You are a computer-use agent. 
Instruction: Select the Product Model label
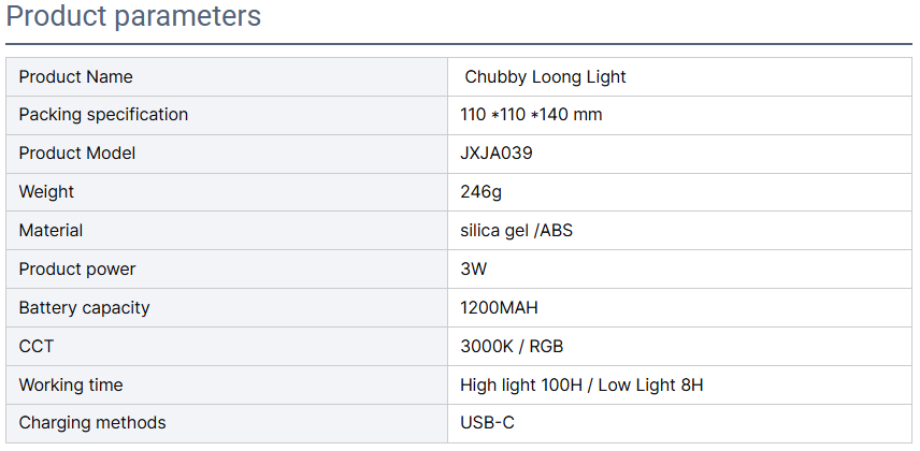point(77,153)
